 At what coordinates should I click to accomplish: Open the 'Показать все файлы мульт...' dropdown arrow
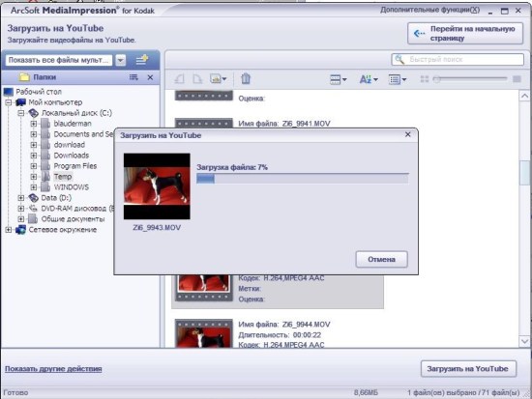coord(121,60)
